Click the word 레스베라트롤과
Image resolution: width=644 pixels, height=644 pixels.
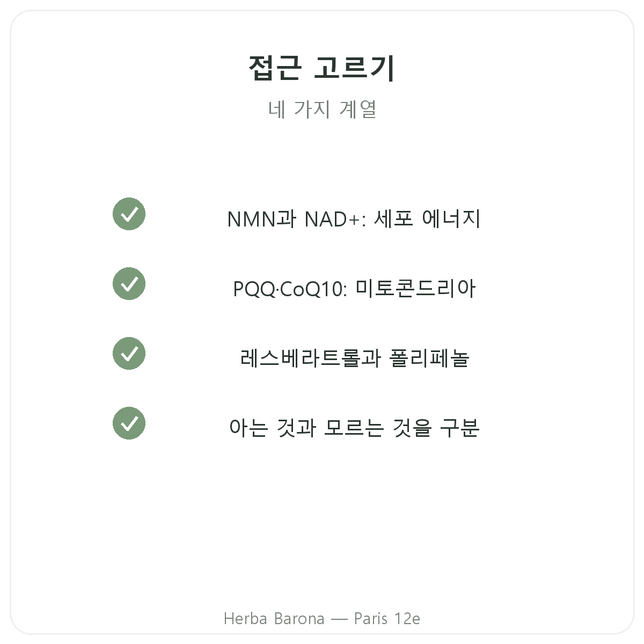tap(311, 358)
